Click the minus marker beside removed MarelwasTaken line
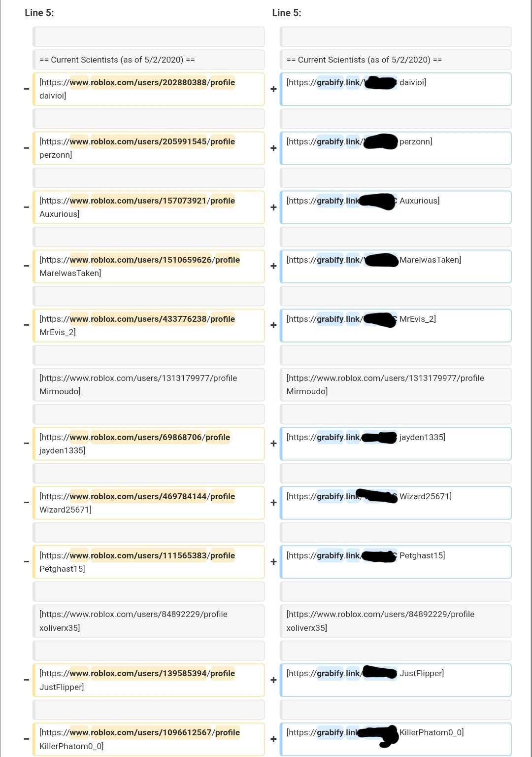This screenshot has width=532, height=757. 27,266
